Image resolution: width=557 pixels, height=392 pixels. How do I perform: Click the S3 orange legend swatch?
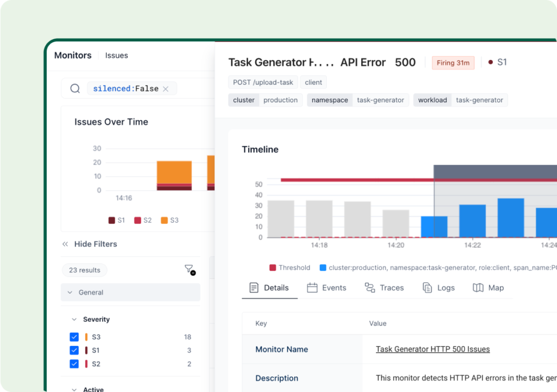(164, 220)
